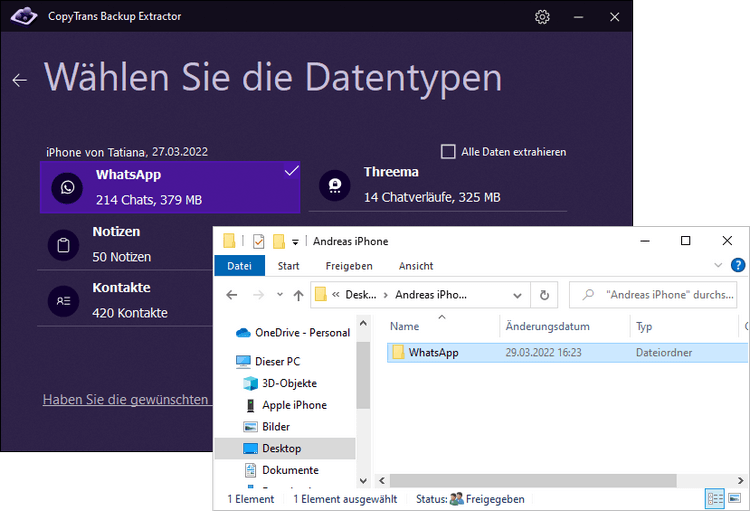Open the recent locations dropdown arrow
Image resolution: width=750 pixels, height=511 pixels.
point(280,295)
